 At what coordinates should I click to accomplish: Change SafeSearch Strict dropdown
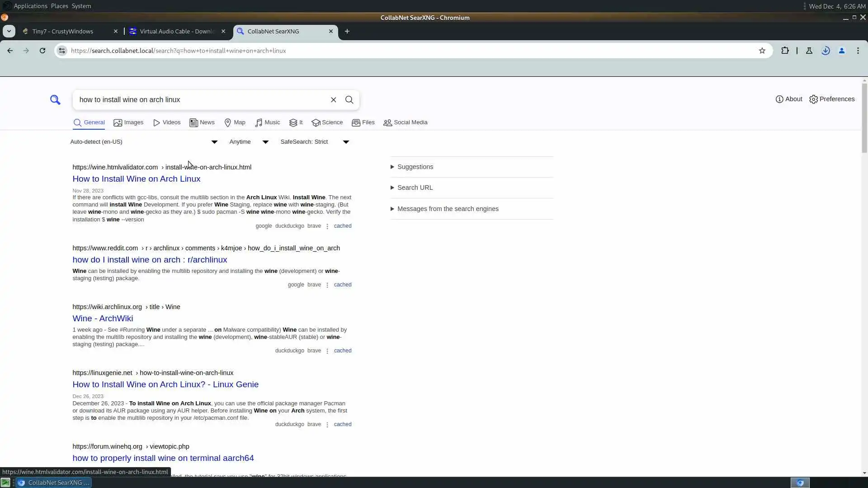tap(314, 142)
